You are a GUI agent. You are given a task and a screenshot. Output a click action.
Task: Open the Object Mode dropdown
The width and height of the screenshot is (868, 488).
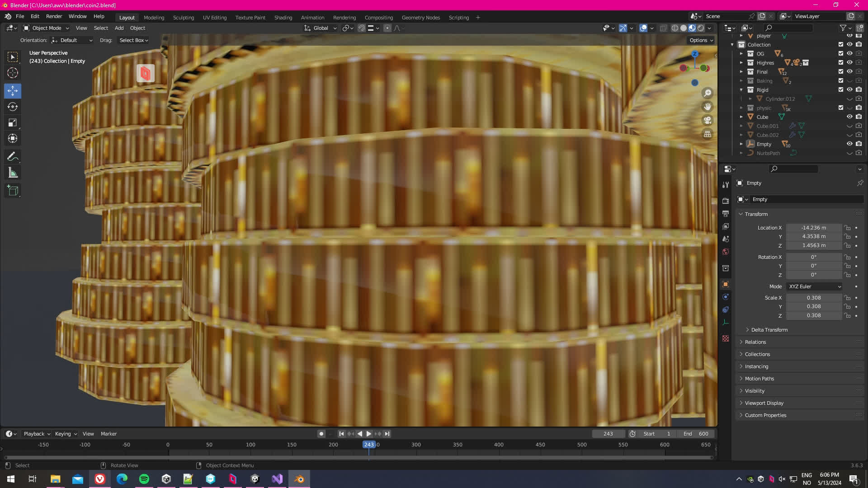coord(46,28)
